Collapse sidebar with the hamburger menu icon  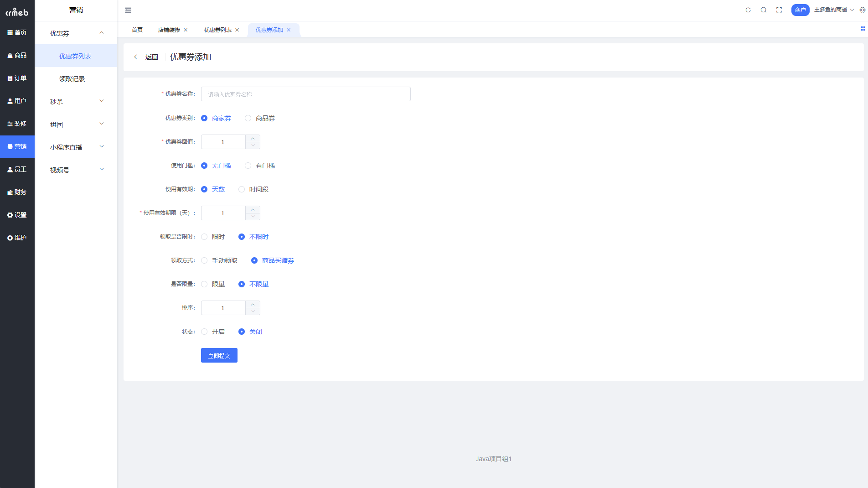[x=128, y=10]
